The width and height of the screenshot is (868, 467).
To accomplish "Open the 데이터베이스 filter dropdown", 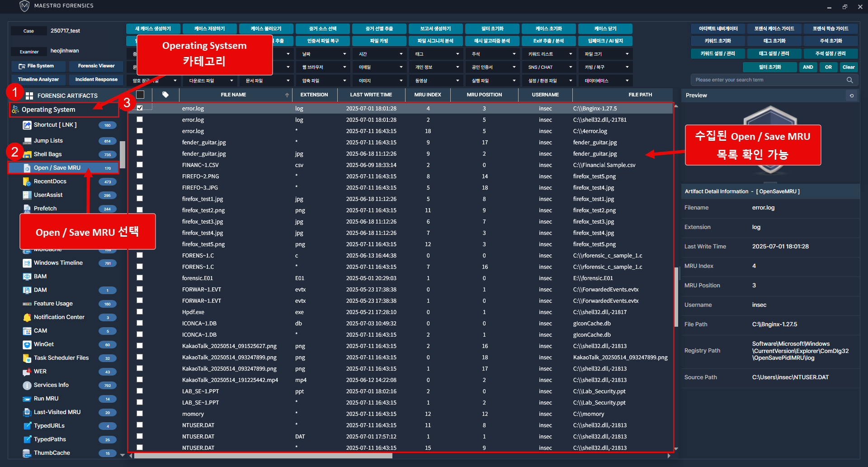I will 606,81.
